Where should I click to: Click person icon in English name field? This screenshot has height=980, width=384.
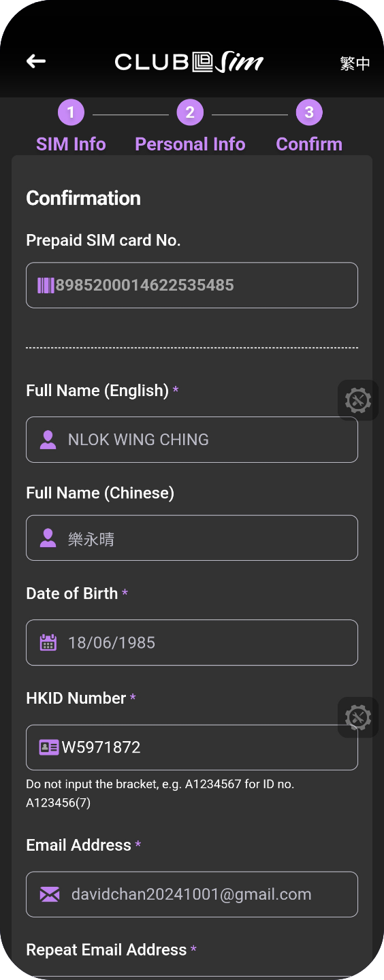(48, 440)
